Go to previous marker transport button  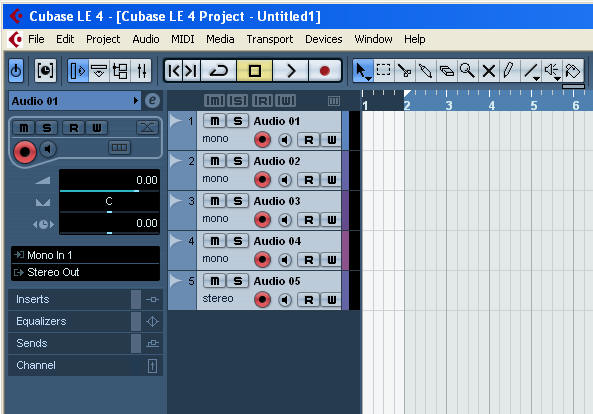(x=174, y=71)
